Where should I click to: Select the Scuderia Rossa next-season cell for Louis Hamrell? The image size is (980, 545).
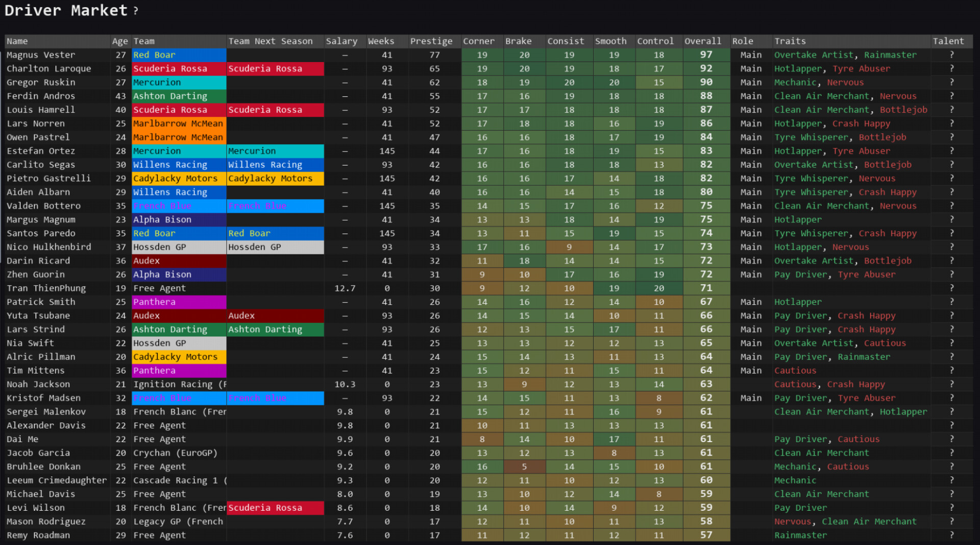[x=275, y=109]
